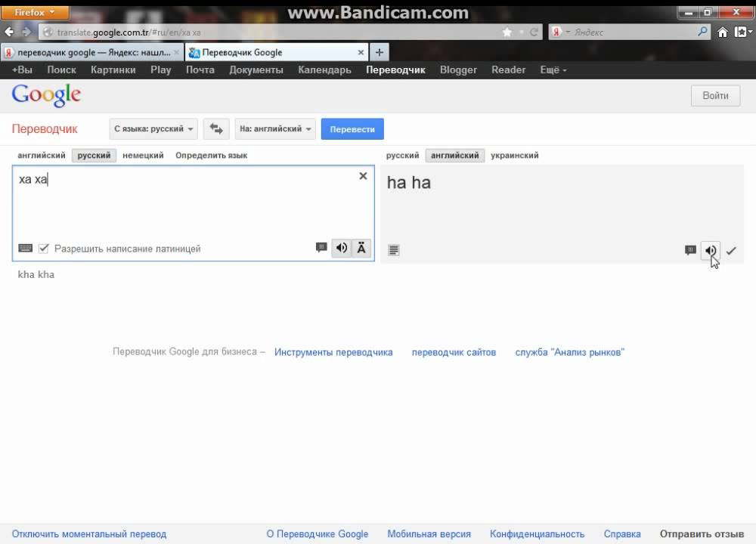
Task: Expand the Ещё menu
Action: coord(553,70)
